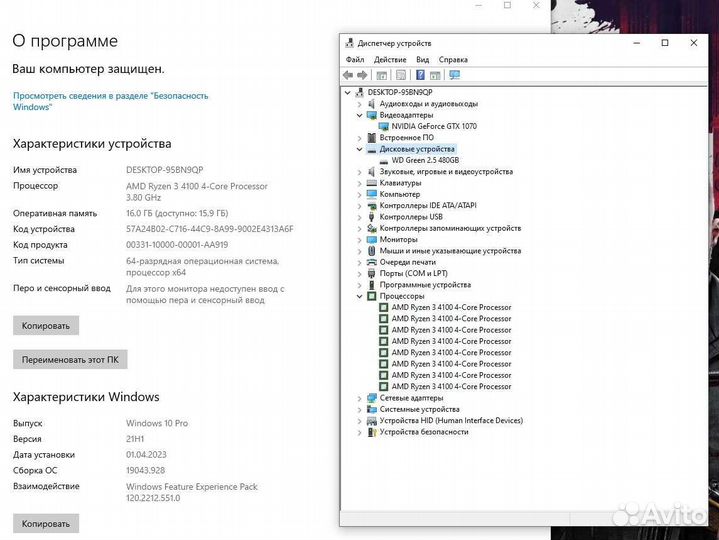719x540 pixels.
Task: Collapse the Процессоры category
Action: point(360,296)
